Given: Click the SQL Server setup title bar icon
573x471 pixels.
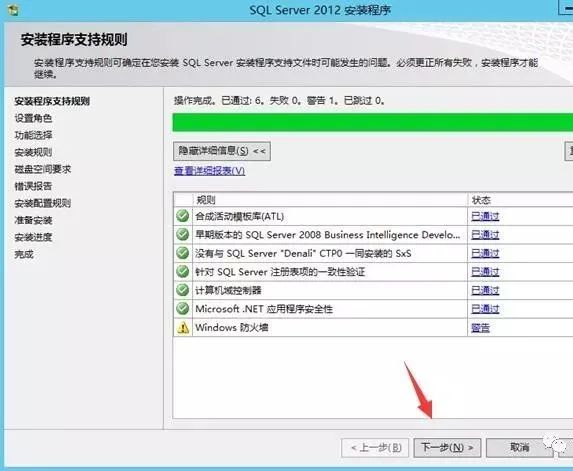Looking at the screenshot, I should coord(13,10).
